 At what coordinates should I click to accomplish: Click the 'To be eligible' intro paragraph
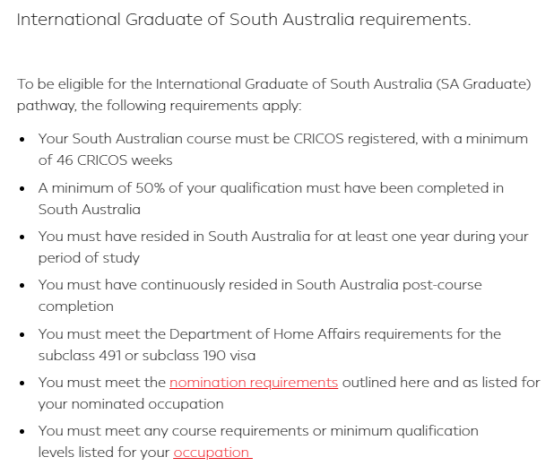click(x=274, y=95)
